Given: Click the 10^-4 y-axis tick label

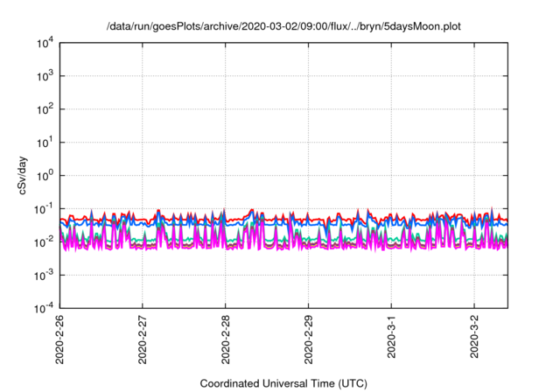Looking at the screenshot, I should [x=44, y=308].
